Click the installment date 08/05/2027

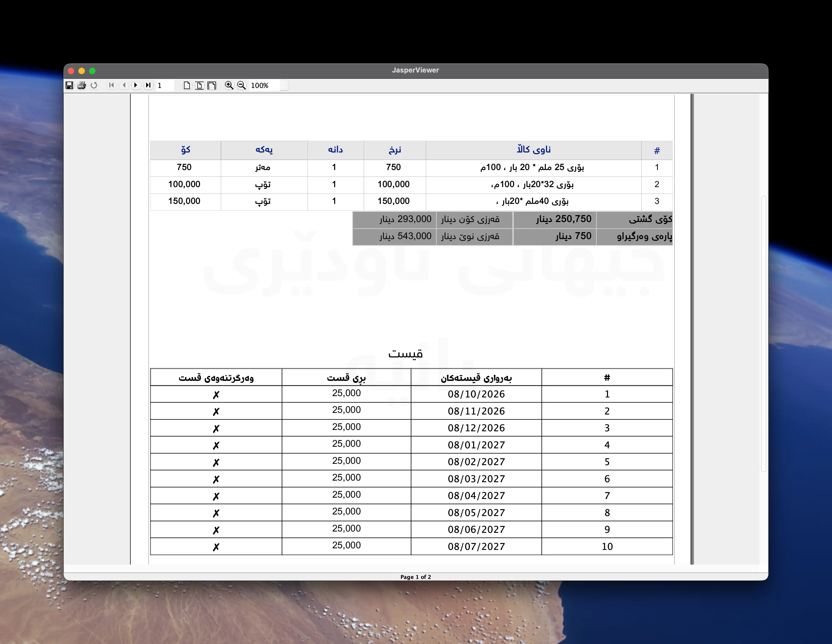(x=476, y=513)
